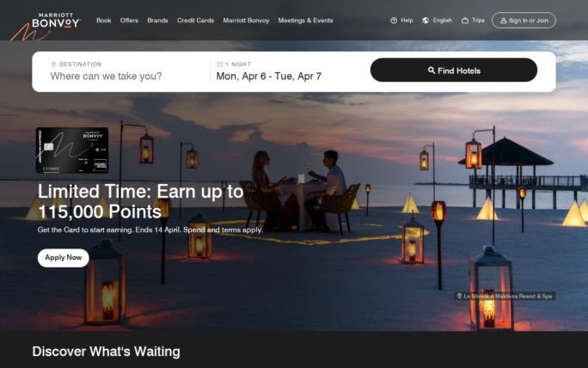The height and width of the screenshot is (368, 588).
Task: Click the calendar icon beside 1 Night
Action: click(x=220, y=64)
